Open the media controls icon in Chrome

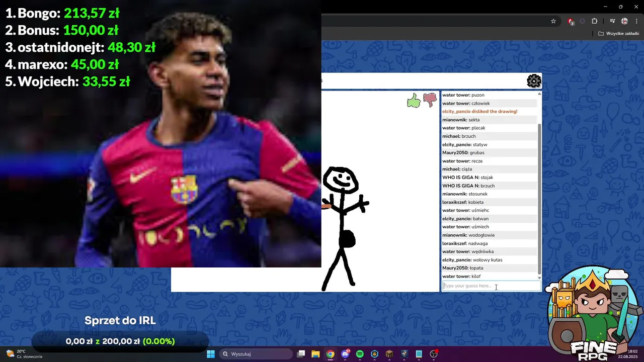[x=612, y=21]
